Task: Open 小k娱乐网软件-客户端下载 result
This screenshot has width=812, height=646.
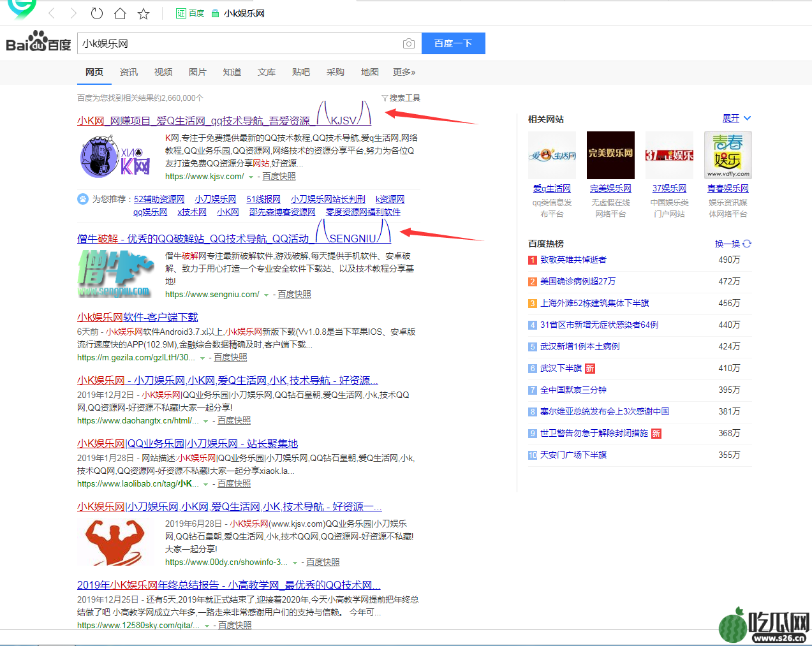Action: [138, 317]
